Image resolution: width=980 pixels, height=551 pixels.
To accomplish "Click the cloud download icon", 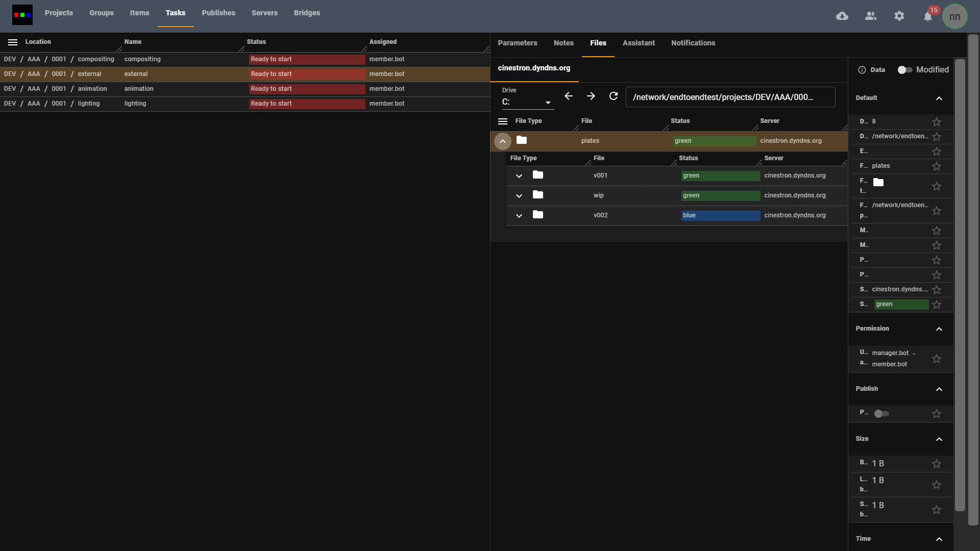I will tap(842, 16).
